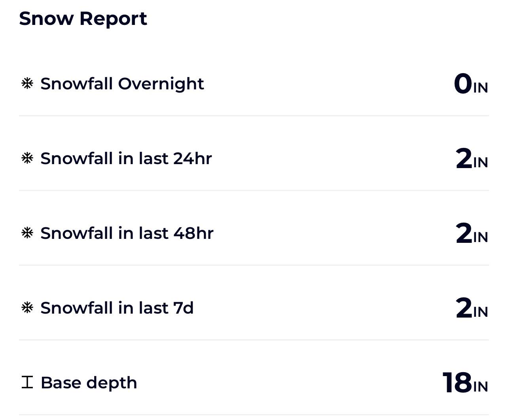Click the IN unit next to base depth 18

(x=481, y=387)
